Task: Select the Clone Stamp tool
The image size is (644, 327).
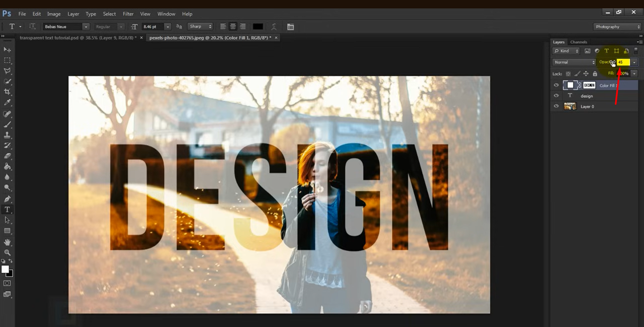Action: [7, 135]
